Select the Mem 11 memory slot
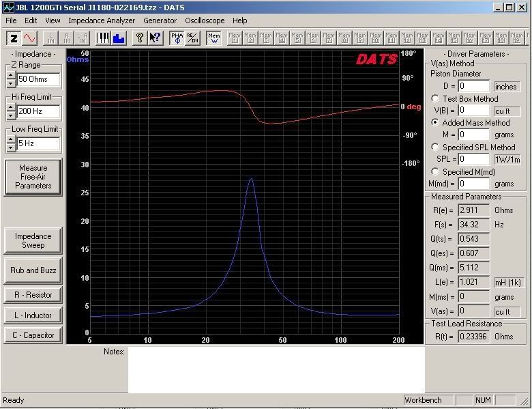 click(391, 38)
